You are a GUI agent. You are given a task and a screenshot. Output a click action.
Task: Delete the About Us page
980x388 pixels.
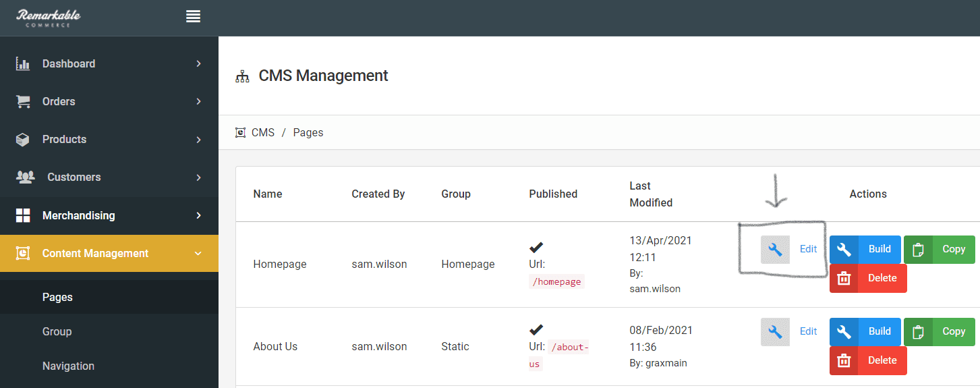(x=868, y=361)
